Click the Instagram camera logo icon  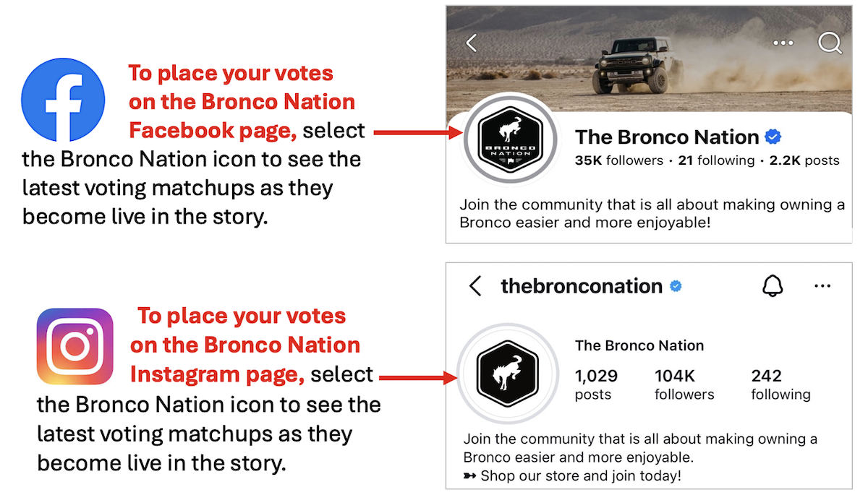tap(75, 347)
